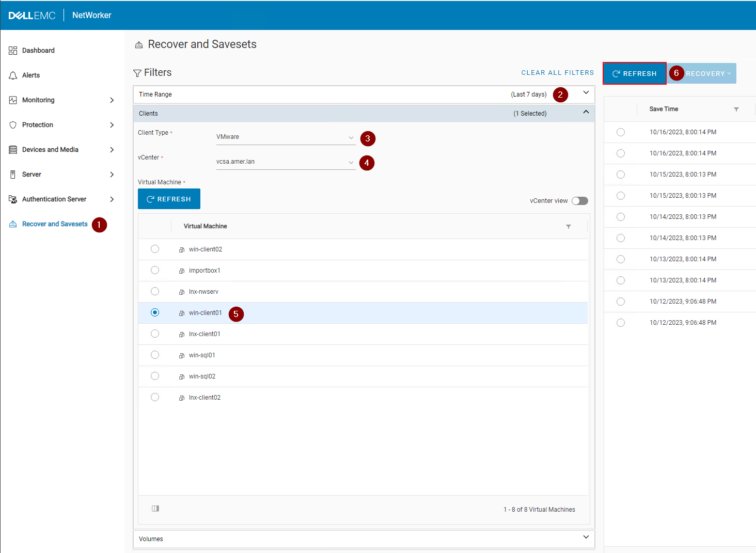Click the blue Refresh button under Virtual Machine
This screenshot has width=756, height=553.
169,199
